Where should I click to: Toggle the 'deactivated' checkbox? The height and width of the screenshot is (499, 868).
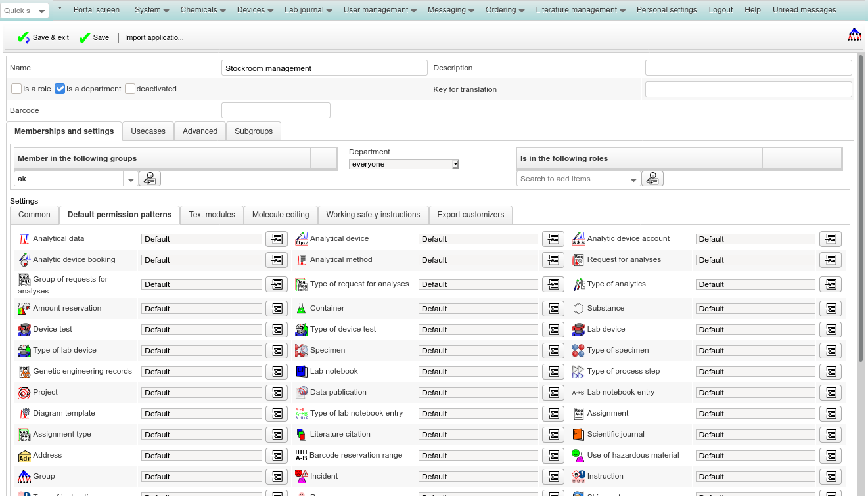click(130, 89)
